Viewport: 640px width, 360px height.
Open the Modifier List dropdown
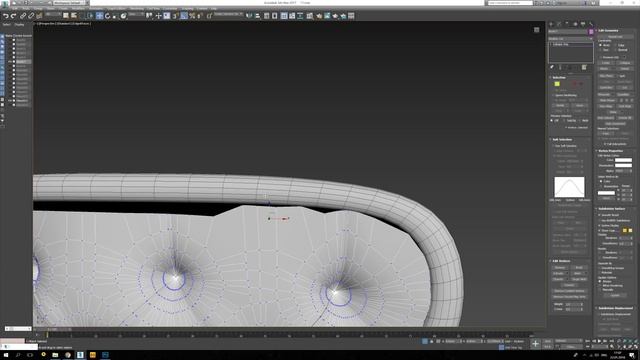[x=570, y=39]
